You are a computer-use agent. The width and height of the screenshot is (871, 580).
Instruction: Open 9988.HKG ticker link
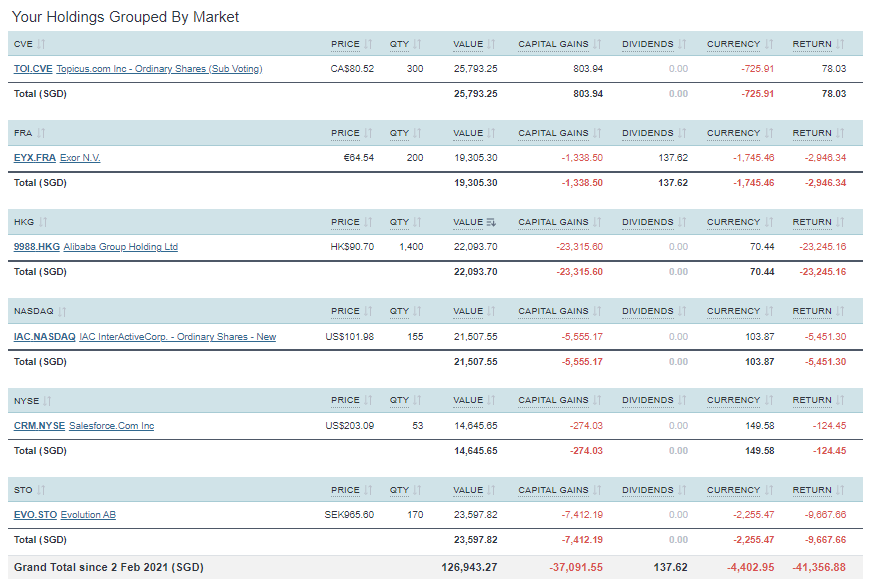pos(37,247)
